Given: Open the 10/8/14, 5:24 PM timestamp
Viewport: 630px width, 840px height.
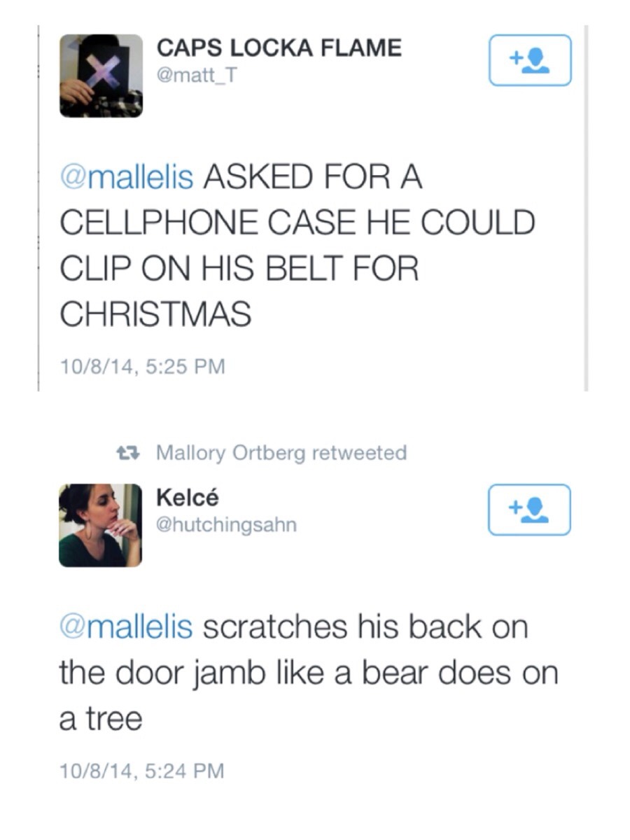Looking at the screenshot, I should coord(142,771).
